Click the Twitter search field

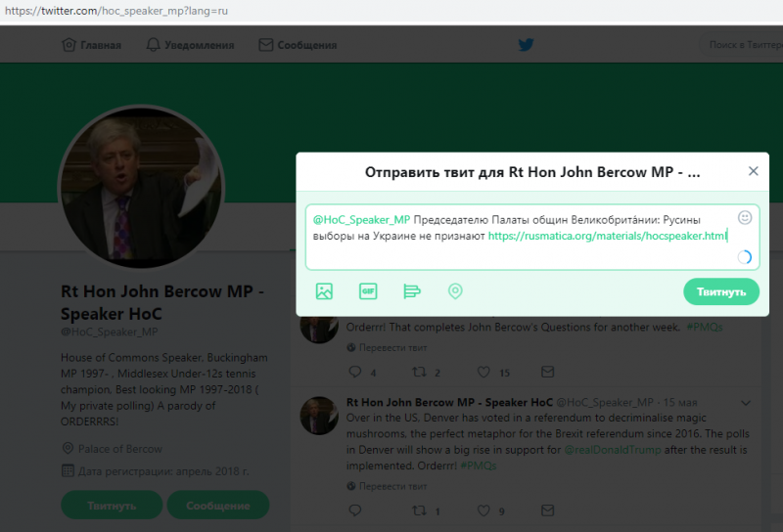point(741,45)
